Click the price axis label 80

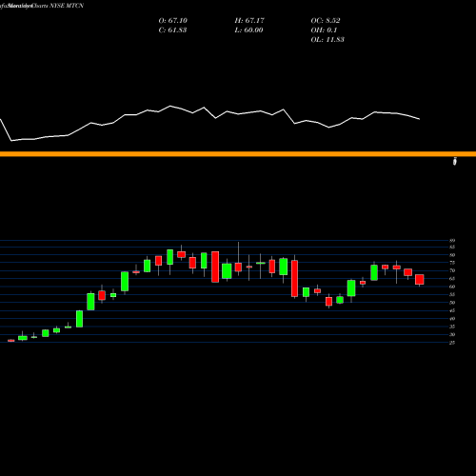tap(452, 255)
